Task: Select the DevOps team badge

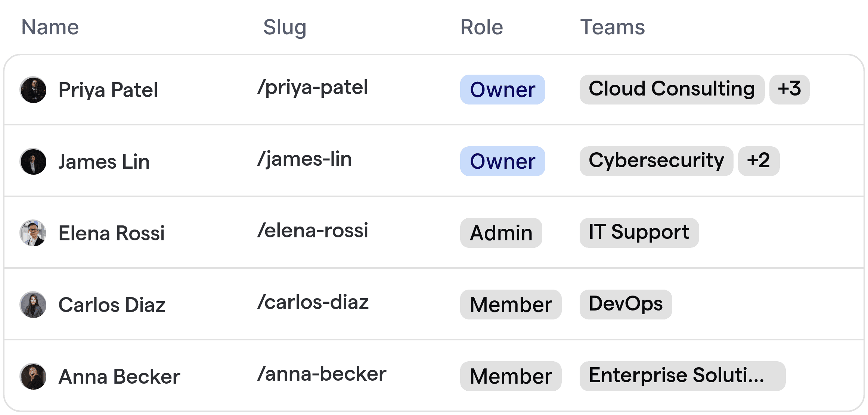Action: coord(625,304)
